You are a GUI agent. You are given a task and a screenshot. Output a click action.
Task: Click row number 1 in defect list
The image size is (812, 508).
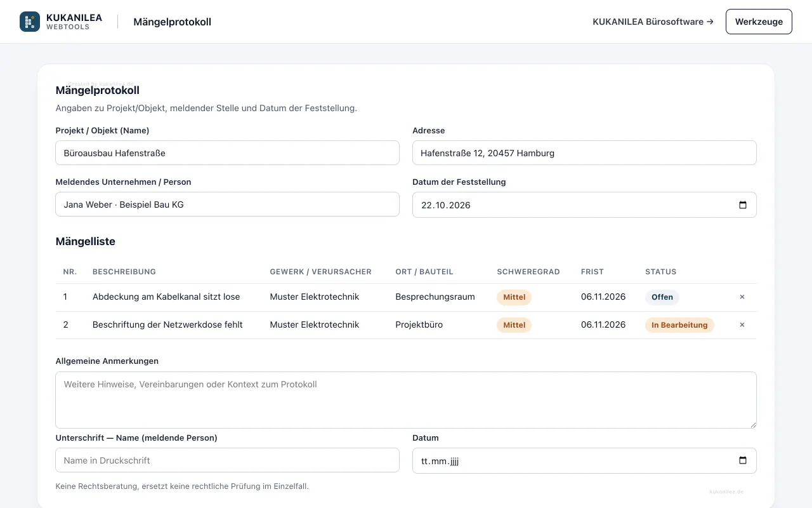[65, 297]
